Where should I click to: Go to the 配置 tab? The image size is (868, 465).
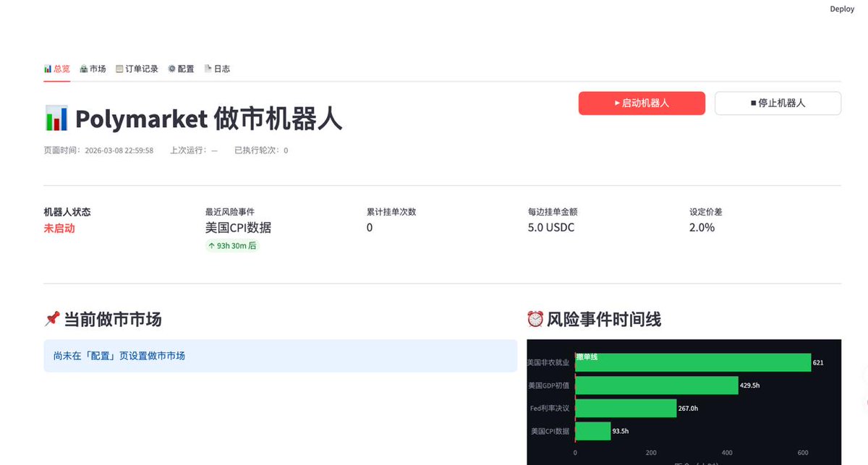[x=181, y=69]
